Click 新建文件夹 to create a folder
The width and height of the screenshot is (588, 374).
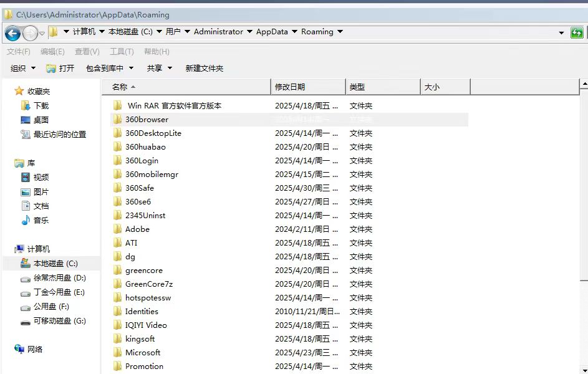pyautogui.click(x=205, y=68)
